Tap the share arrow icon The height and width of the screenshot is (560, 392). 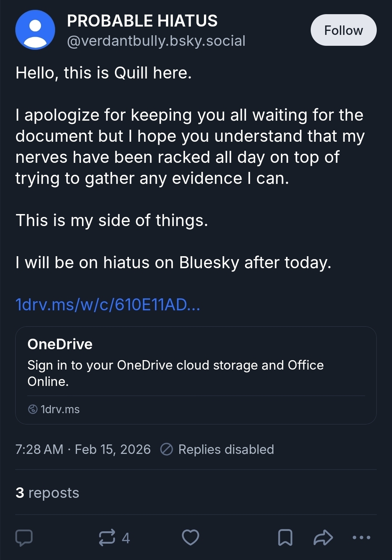tap(323, 537)
